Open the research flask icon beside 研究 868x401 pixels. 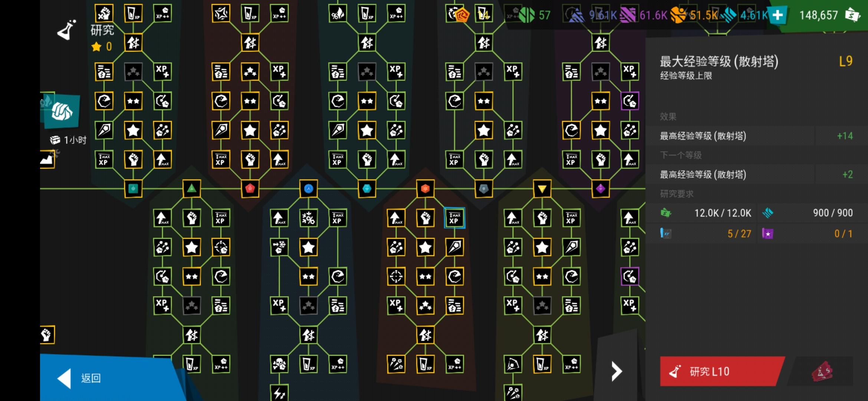(67, 30)
